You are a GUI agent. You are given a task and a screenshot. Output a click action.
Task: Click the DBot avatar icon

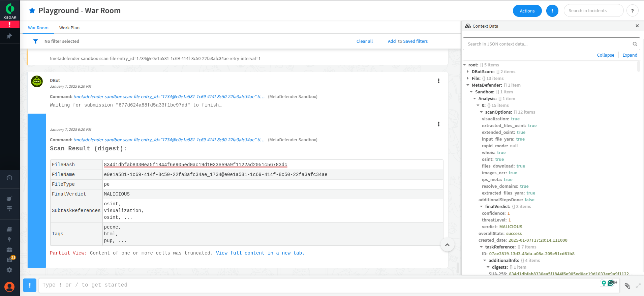point(37,82)
